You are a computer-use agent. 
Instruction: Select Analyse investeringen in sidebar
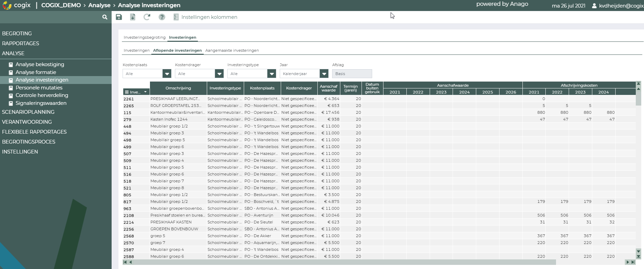click(42, 80)
